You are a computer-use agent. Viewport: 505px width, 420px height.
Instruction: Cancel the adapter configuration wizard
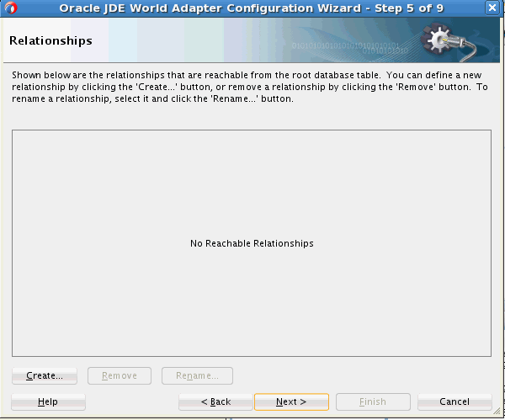click(x=454, y=401)
